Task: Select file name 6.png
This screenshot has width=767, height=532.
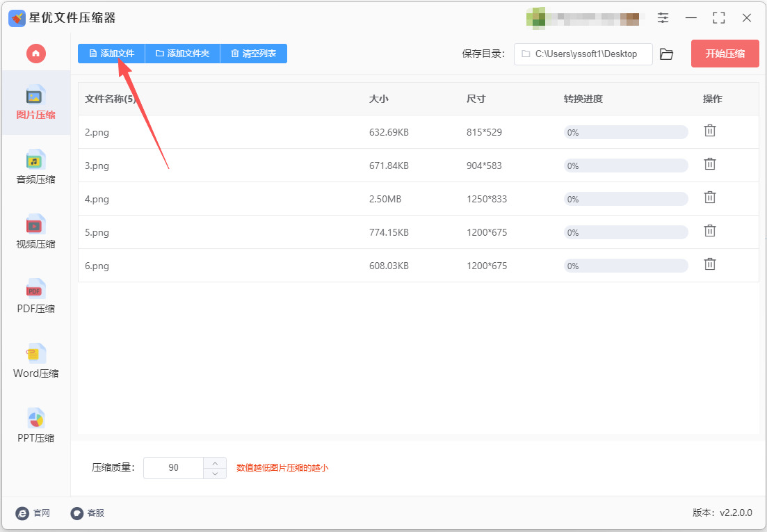Action: pos(97,266)
